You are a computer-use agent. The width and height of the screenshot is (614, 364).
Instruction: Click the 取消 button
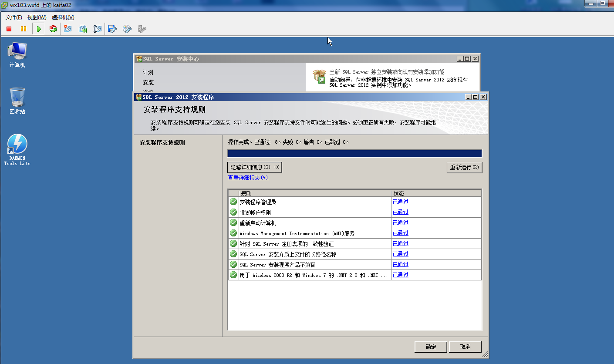465,347
